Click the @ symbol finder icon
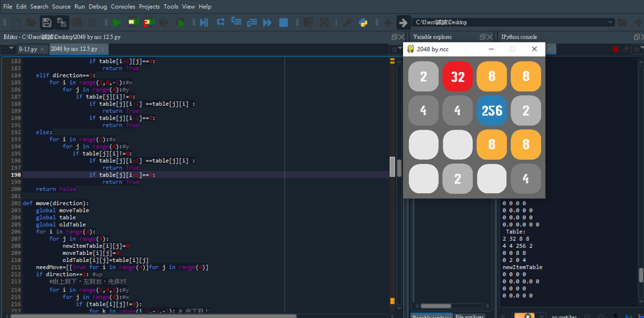644x318 pixels. (92, 22)
